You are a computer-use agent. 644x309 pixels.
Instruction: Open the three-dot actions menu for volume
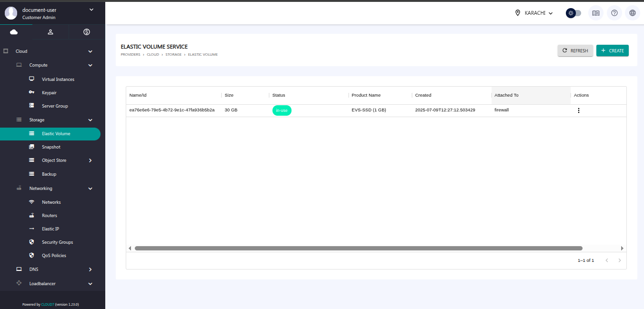[x=579, y=110]
